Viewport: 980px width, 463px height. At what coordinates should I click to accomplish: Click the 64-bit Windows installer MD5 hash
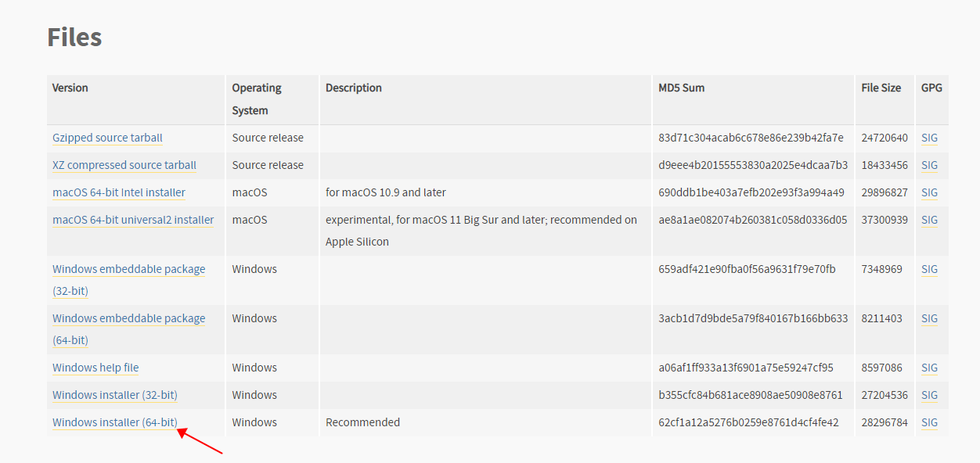pos(748,422)
